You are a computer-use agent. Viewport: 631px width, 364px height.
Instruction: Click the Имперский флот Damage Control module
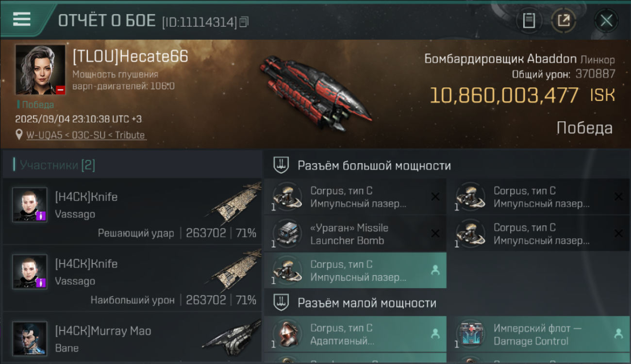pyautogui.click(x=538, y=334)
